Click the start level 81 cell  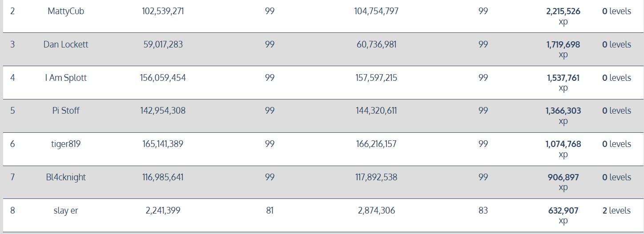pyautogui.click(x=270, y=210)
